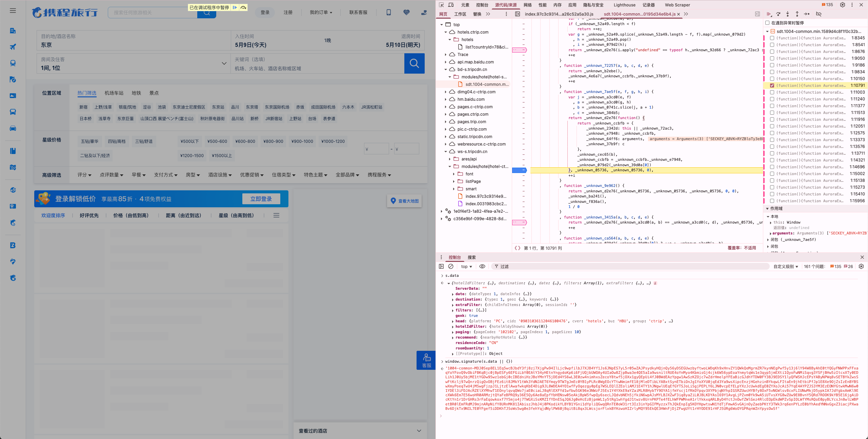The image size is (868, 439).
Task: Open 查看大地图 map view
Action: [x=404, y=201]
